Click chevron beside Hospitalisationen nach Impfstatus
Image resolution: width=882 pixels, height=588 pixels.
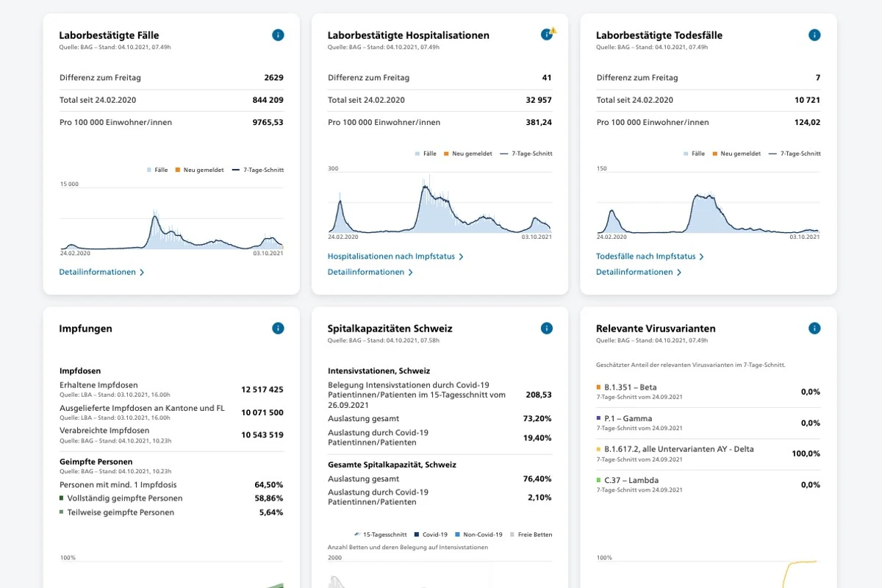click(x=462, y=257)
